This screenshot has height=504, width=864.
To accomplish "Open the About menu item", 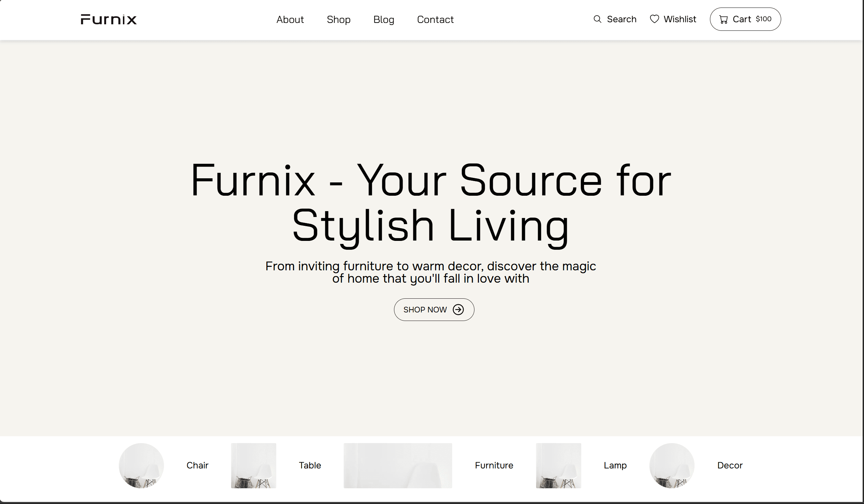I will [x=290, y=20].
